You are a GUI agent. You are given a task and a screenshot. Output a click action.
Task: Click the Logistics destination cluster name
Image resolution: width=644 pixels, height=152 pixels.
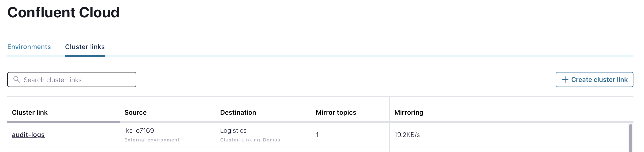233,130
